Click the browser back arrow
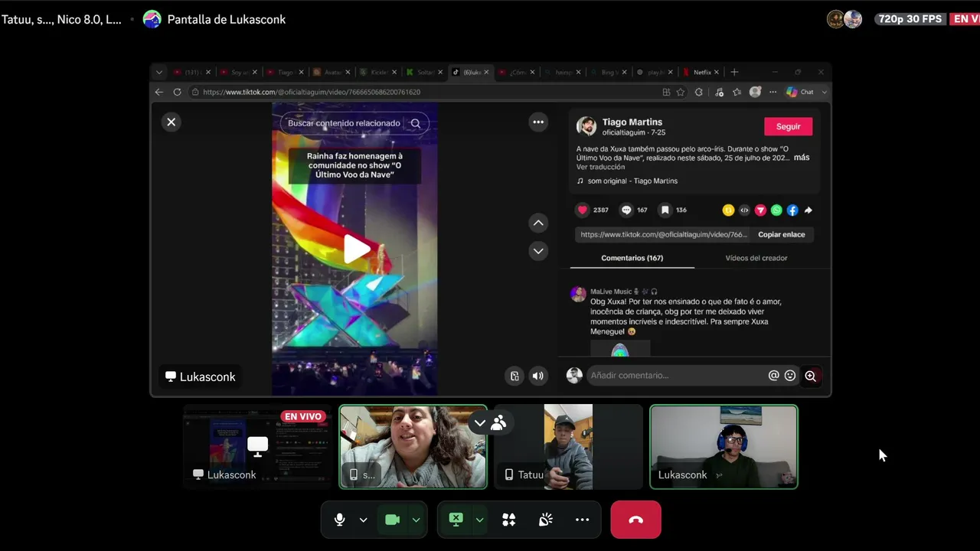Screen dimensions: 980x551 (x=159, y=92)
